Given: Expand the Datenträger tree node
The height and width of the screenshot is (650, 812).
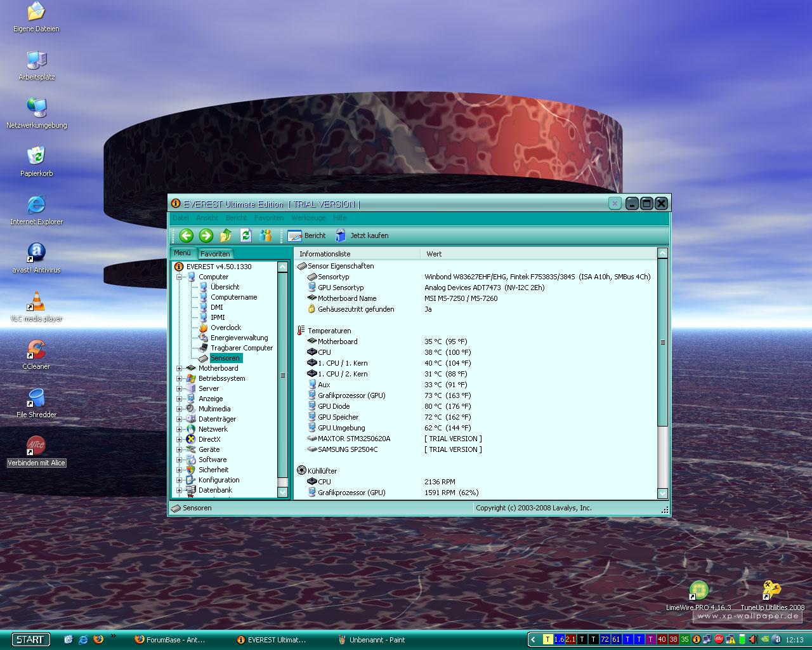Looking at the screenshot, I should click(179, 419).
